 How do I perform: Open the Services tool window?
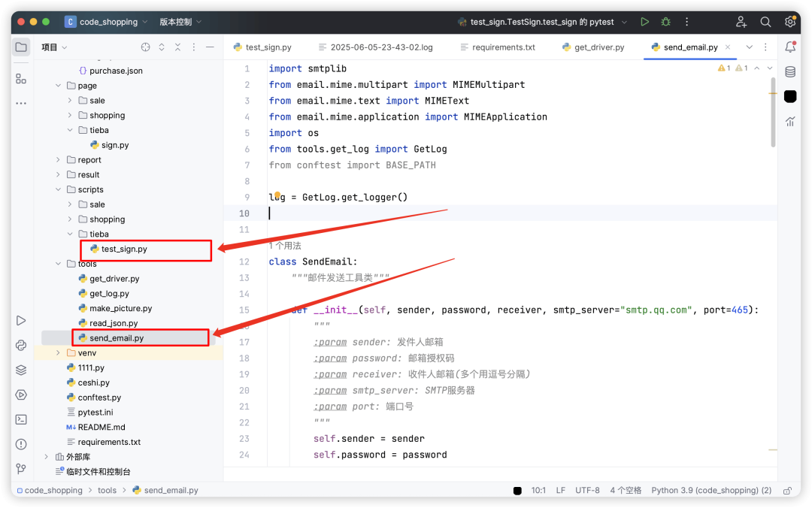(x=21, y=395)
